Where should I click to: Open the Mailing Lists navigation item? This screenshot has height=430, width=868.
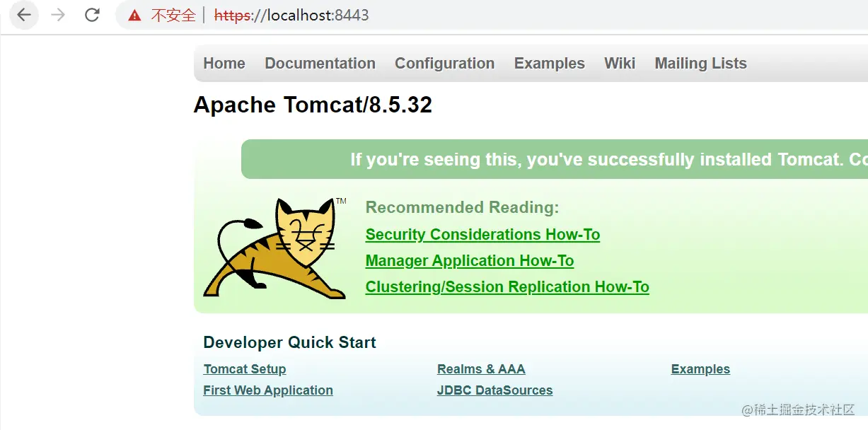point(700,64)
